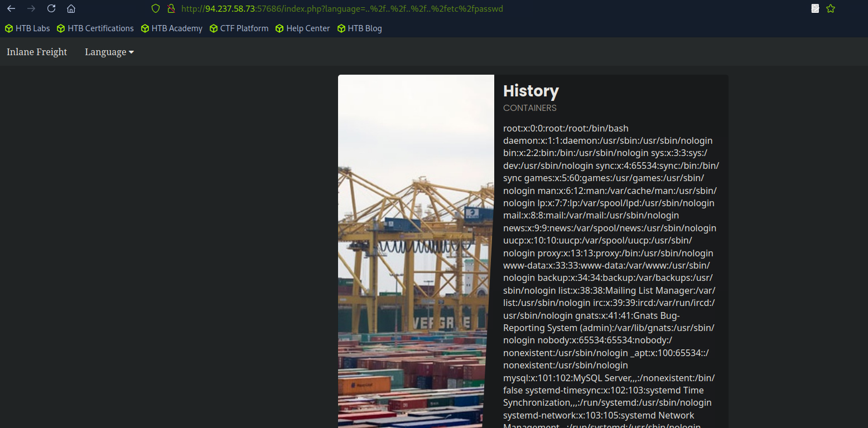View site security info via the padlock
Screen dimensions: 868x428
[171, 8]
